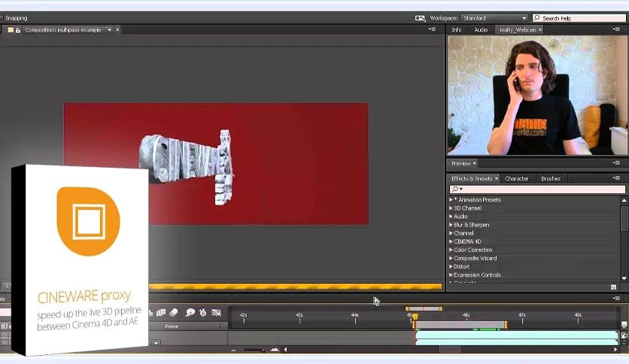
Task: Expand the Expression Controls category
Action: pyautogui.click(x=451, y=275)
